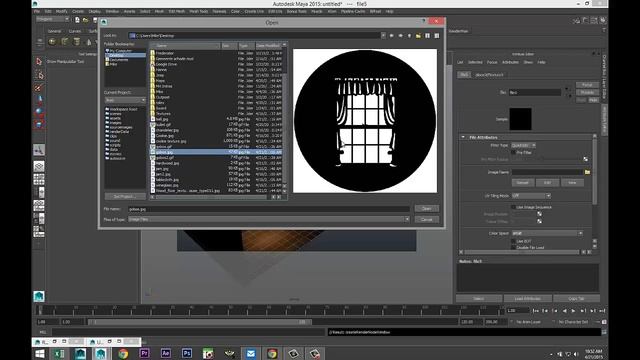640x360 pixels.
Task: Open Attribute Editor Focus menu
Action: [492, 62]
